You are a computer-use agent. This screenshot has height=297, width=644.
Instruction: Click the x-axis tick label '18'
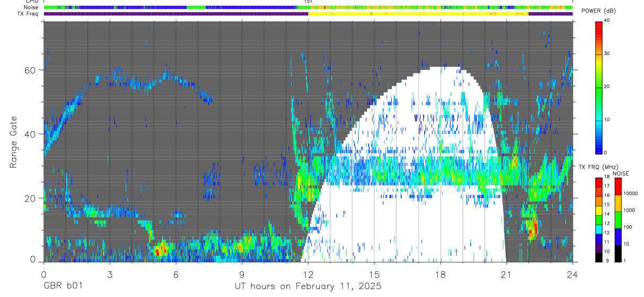coord(440,274)
